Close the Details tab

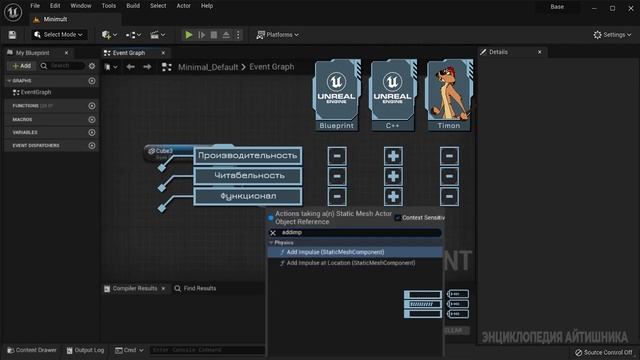coord(540,52)
